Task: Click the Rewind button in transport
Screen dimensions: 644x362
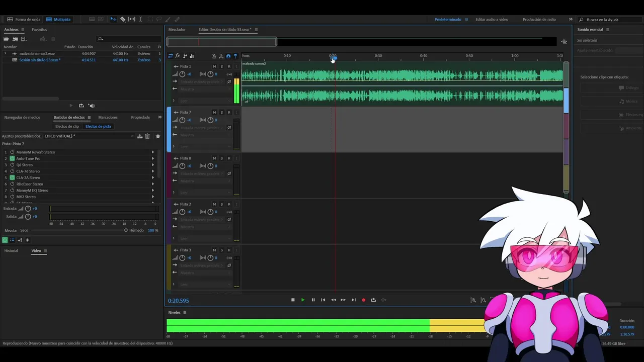Action: tap(333, 300)
